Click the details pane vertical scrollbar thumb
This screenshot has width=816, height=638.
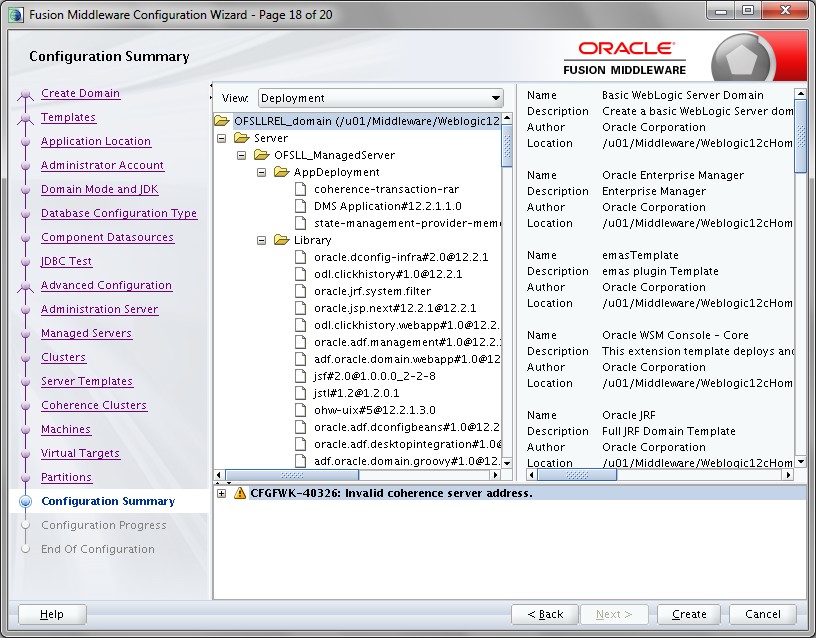[x=801, y=135]
